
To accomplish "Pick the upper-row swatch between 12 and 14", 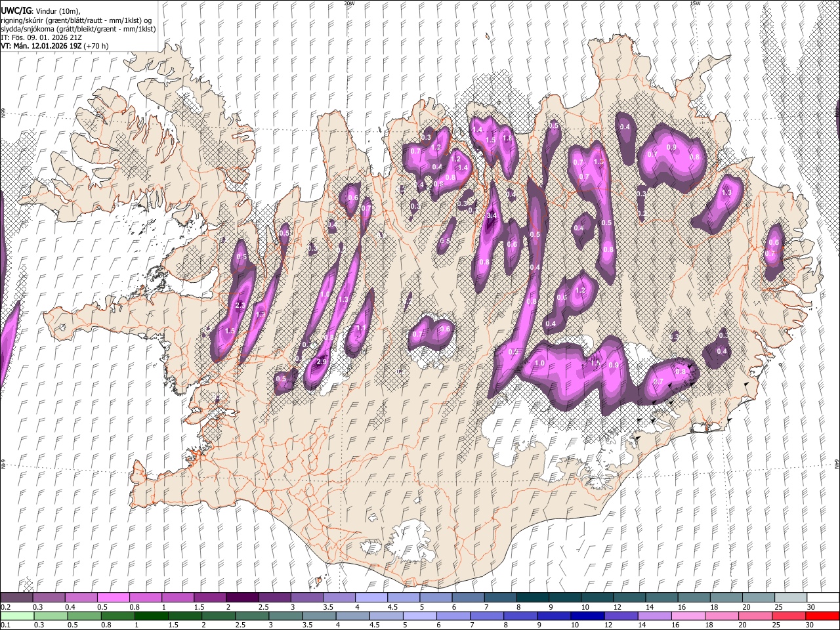I will (x=629, y=597).
